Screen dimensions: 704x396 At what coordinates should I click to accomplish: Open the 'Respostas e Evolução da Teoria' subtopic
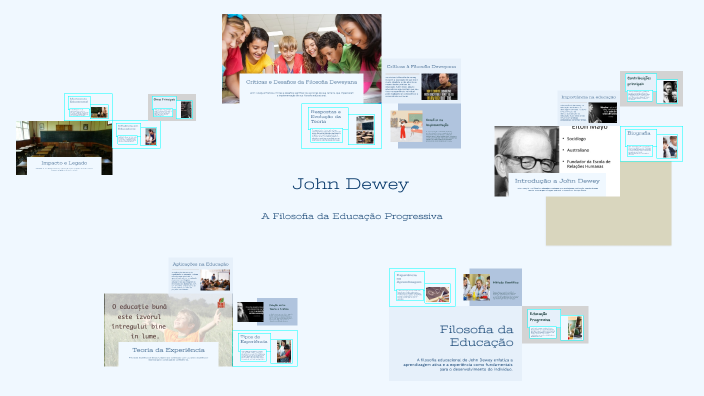341,126
